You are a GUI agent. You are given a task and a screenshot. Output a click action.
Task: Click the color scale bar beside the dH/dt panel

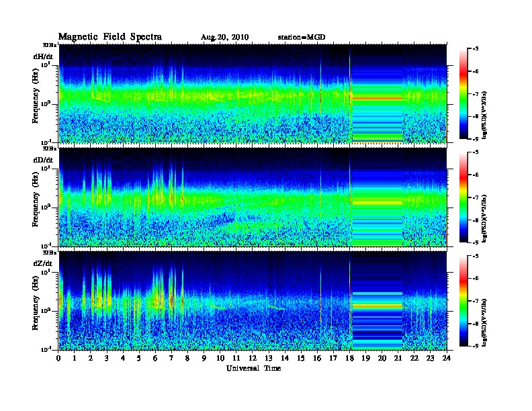pyautogui.click(x=463, y=93)
